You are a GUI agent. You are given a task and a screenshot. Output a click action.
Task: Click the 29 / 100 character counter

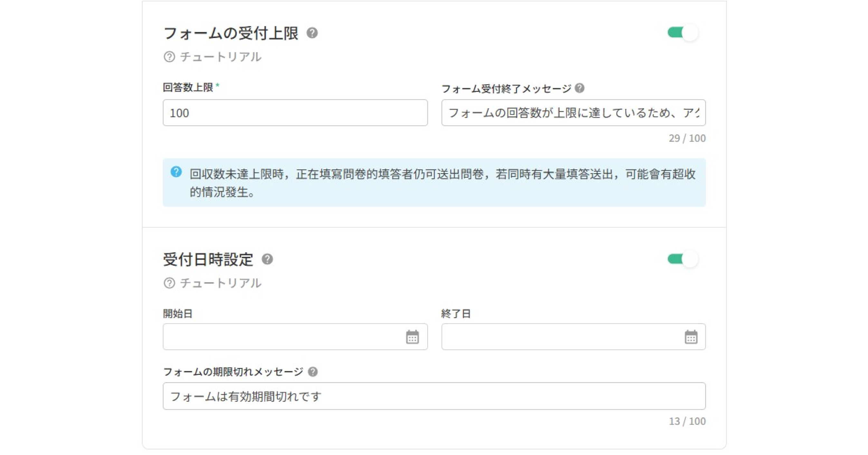click(x=687, y=138)
